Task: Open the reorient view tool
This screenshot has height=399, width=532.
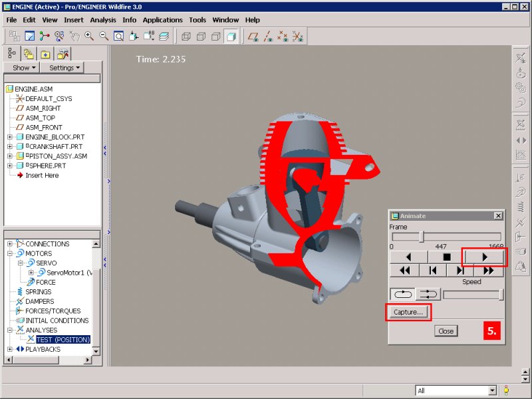Action: 134,36
